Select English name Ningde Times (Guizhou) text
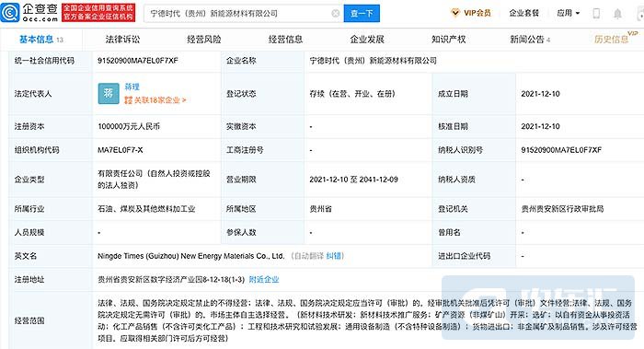Image resolution: width=644 pixels, height=349 pixels. (191, 256)
